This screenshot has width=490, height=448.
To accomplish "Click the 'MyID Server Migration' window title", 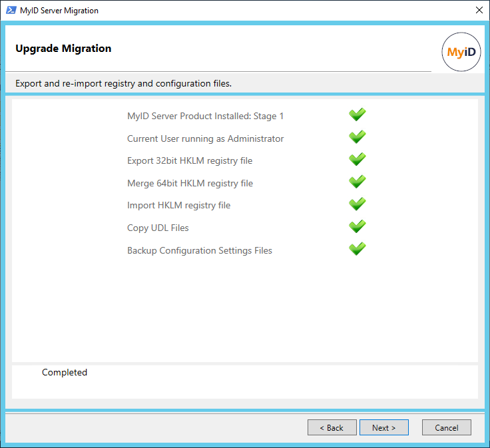I will point(59,11).
